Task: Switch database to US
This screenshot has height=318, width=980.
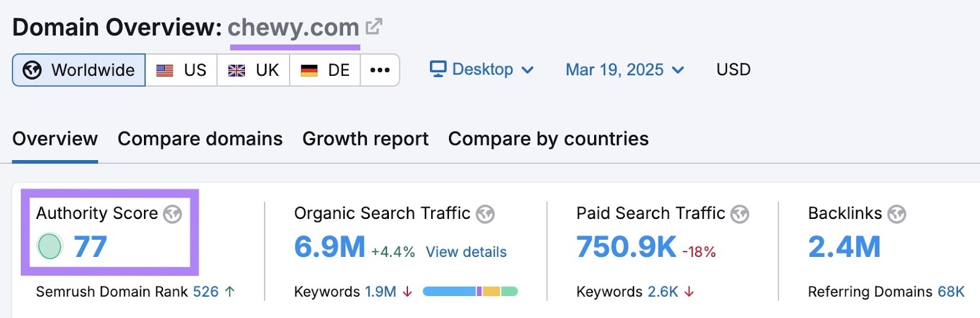Action: coord(181,70)
